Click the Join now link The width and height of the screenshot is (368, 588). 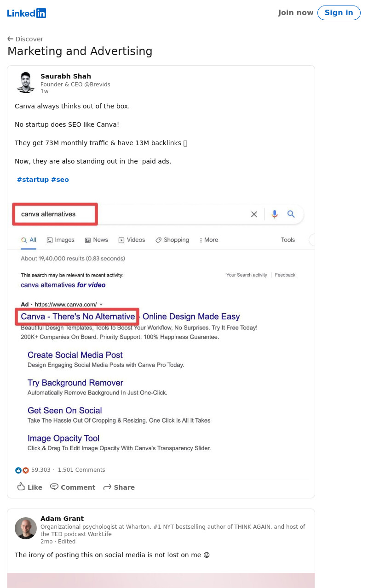(x=296, y=13)
